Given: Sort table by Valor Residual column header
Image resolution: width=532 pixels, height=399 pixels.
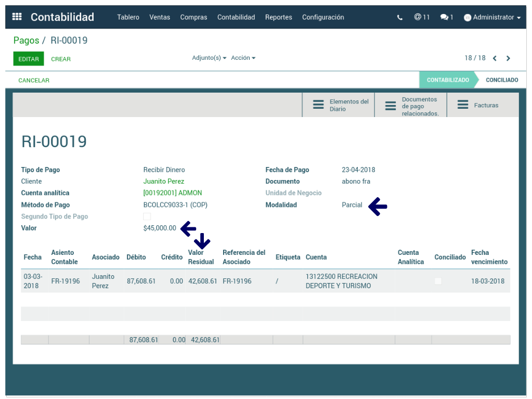Looking at the screenshot, I should click(201, 258).
